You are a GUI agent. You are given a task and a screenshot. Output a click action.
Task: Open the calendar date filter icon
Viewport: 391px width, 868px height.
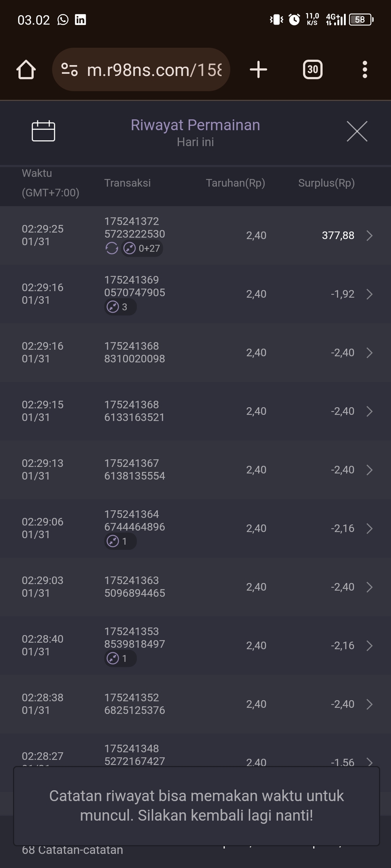point(43,131)
